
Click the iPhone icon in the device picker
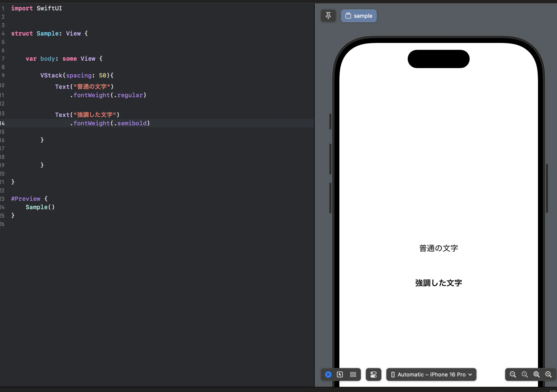(393, 374)
